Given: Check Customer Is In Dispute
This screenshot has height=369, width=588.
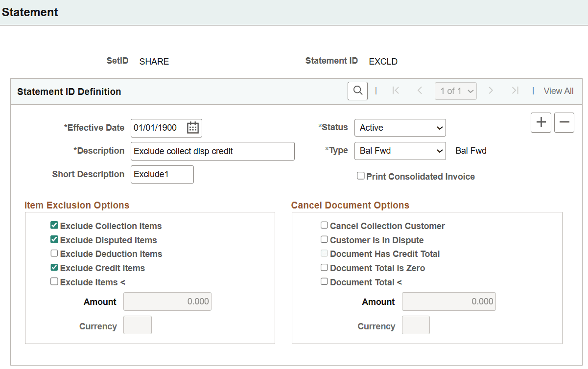Looking at the screenshot, I should (324, 240).
